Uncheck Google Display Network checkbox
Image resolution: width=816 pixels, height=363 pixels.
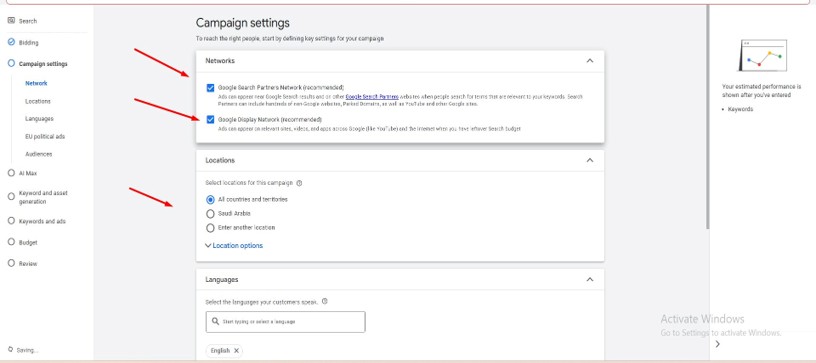click(x=210, y=120)
